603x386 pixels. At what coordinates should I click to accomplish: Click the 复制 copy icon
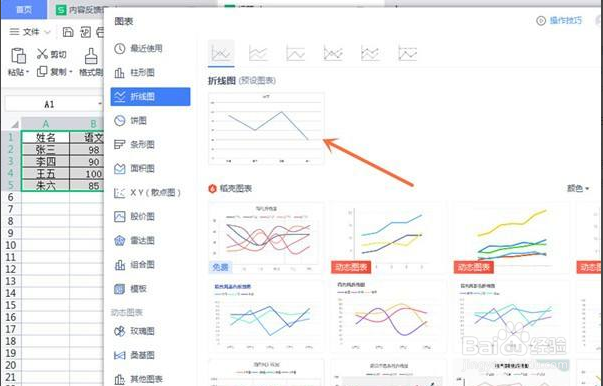(42, 72)
